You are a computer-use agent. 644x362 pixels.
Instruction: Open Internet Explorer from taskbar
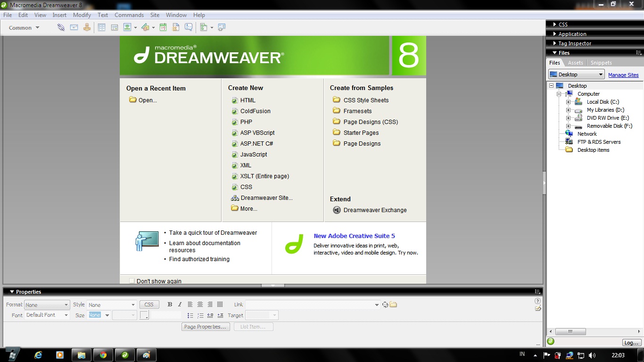click(x=39, y=355)
